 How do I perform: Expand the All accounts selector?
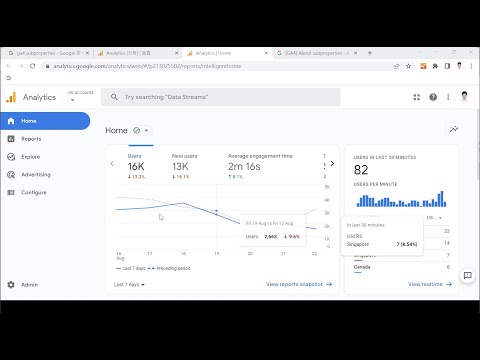tap(81, 96)
